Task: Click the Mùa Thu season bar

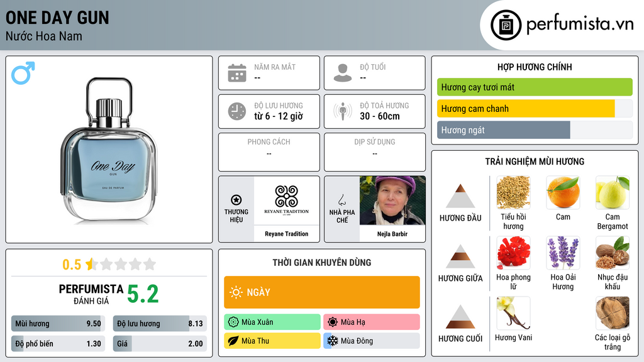Action: [272, 341]
